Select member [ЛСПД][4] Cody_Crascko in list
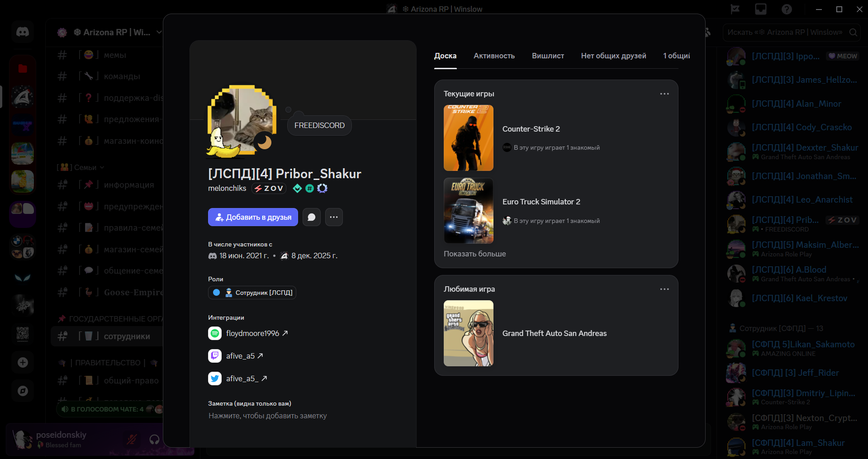 pos(792,127)
